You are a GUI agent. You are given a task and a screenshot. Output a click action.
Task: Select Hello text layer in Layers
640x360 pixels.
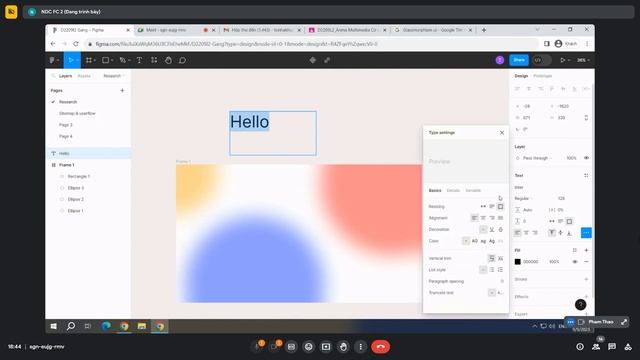click(x=88, y=153)
